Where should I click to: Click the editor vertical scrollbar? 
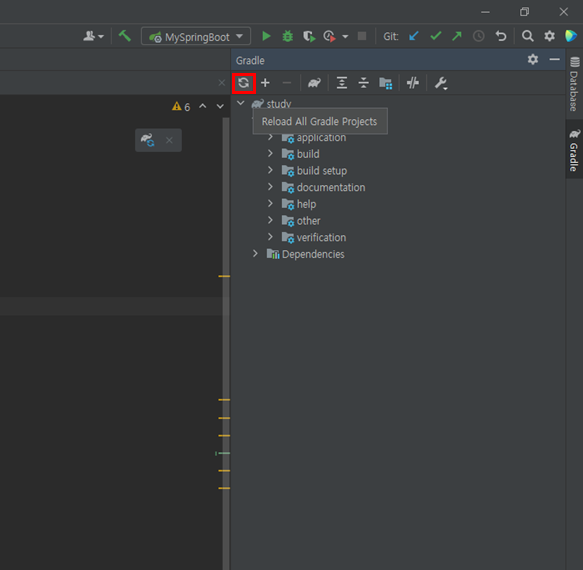pyautogui.click(x=226, y=343)
